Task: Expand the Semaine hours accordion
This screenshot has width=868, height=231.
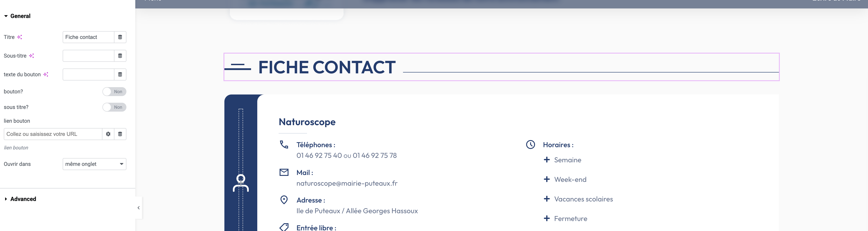Action: tap(567, 160)
